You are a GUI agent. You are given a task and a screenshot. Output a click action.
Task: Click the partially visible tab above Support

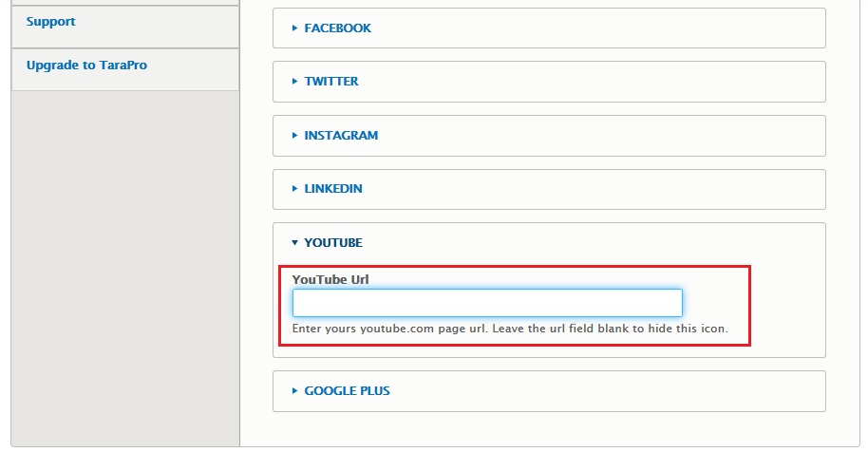click(124, 2)
